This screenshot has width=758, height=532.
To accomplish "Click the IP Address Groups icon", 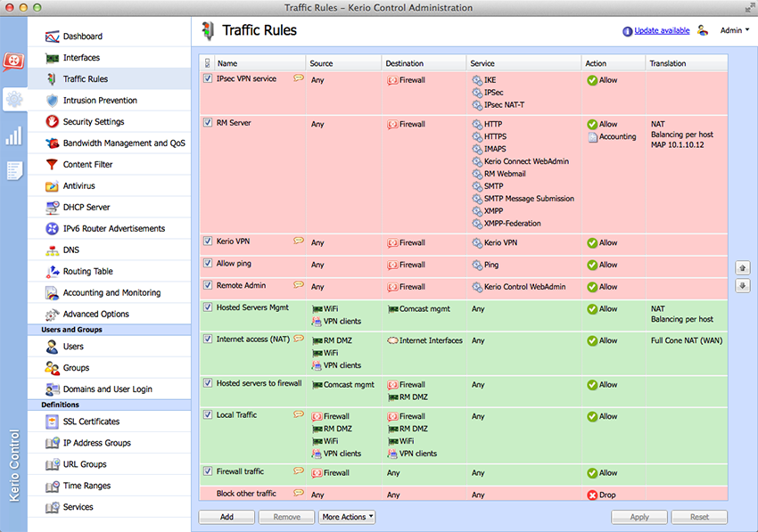I will click(52, 443).
